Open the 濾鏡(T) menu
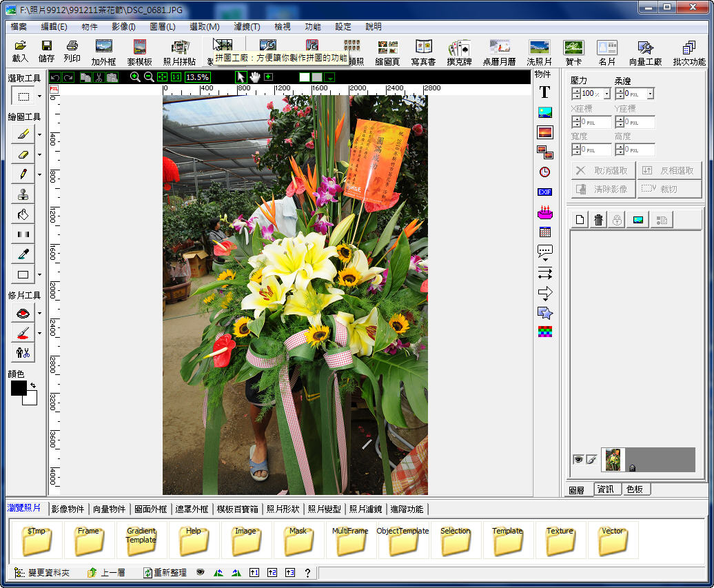The width and height of the screenshot is (714, 588). point(246,27)
